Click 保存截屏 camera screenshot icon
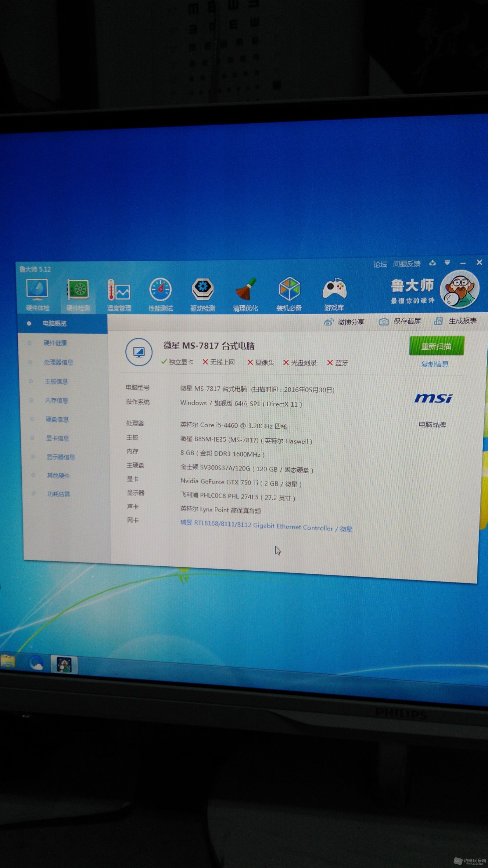The image size is (488, 868). [384, 322]
